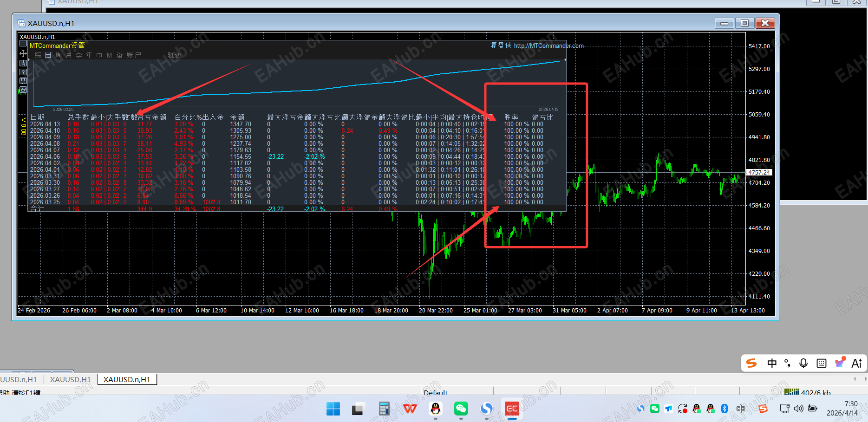Toggle Chinese input mode (中) on the IME bar

[x=772, y=363]
